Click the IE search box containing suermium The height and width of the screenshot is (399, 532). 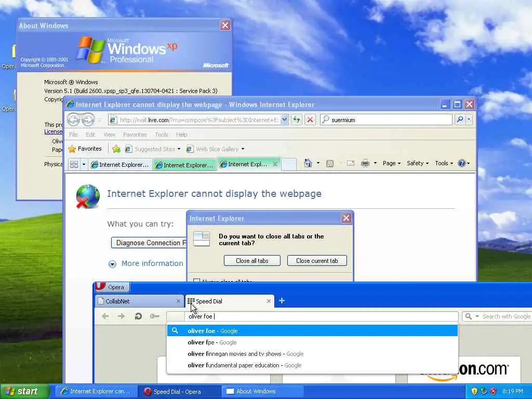[x=386, y=120]
